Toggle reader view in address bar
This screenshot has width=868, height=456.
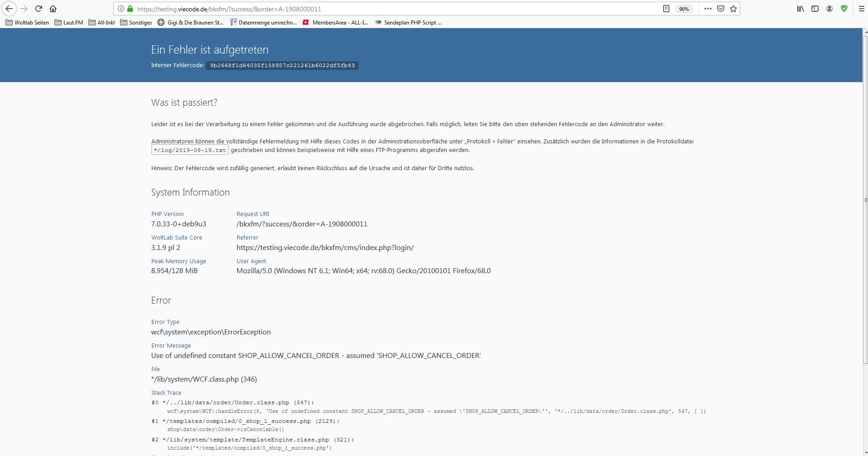tap(666, 9)
